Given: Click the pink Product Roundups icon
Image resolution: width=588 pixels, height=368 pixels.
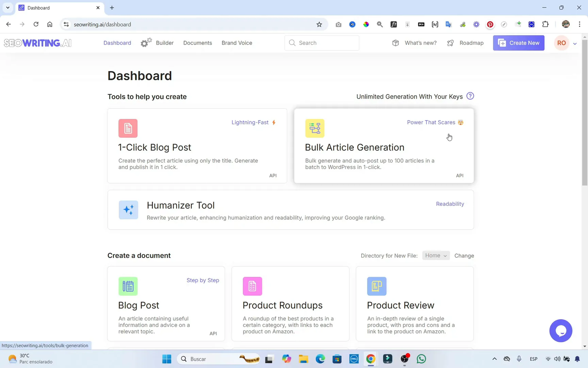Looking at the screenshot, I should click(x=252, y=286).
